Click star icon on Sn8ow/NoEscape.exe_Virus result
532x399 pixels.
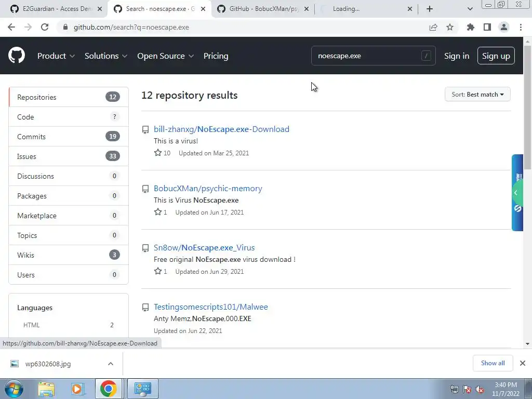coord(158,271)
